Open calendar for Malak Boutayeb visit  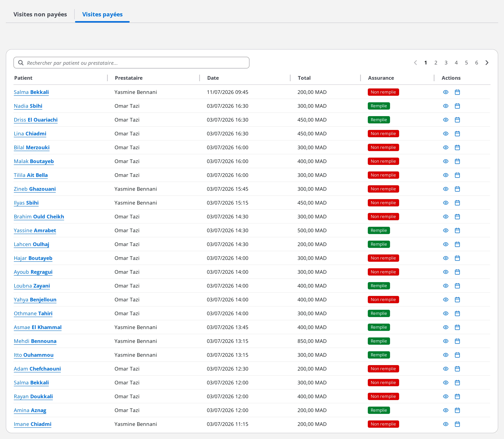[457, 161]
